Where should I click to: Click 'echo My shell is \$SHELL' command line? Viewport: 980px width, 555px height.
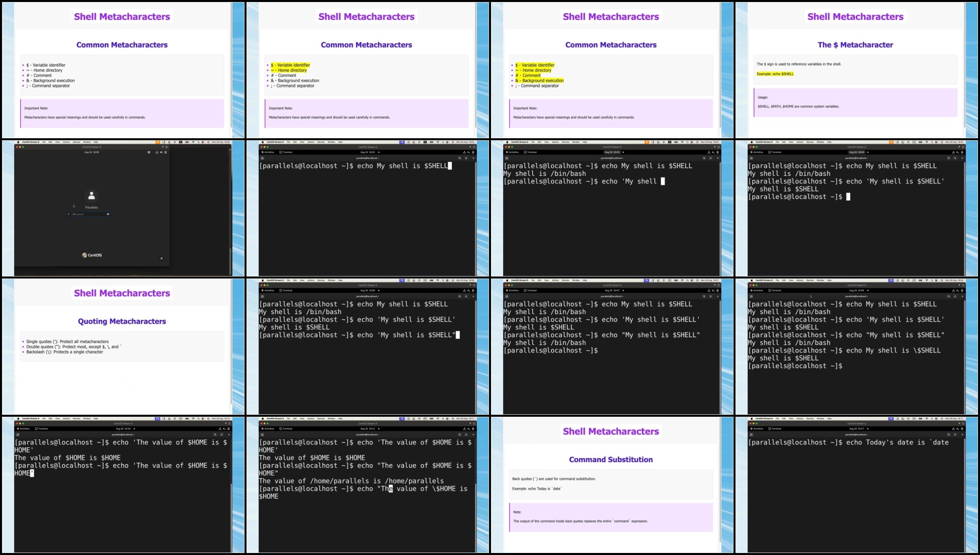(893, 350)
